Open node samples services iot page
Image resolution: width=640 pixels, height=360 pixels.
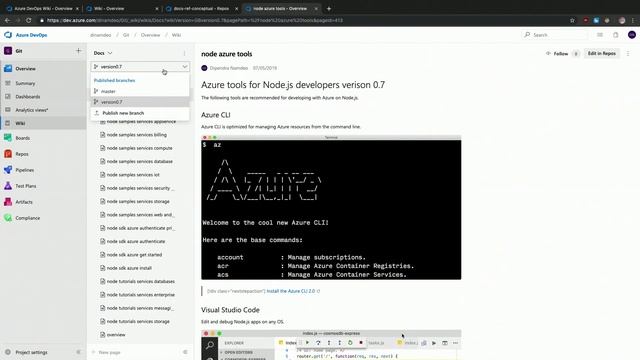[133, 175]
